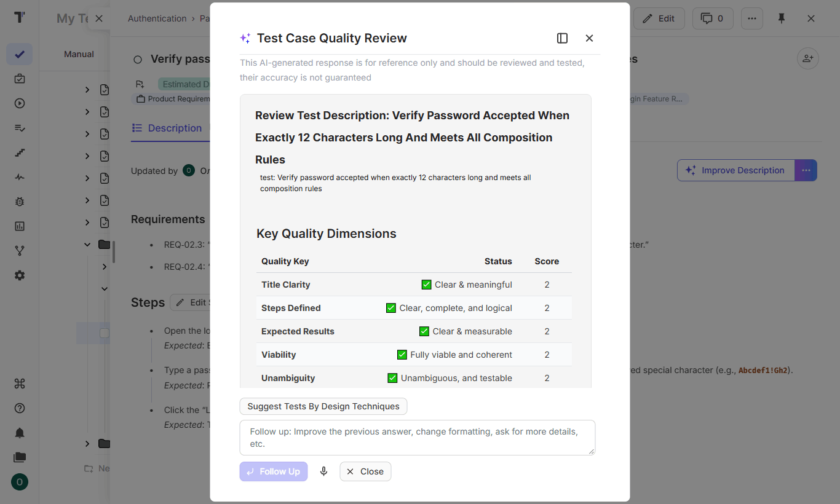Click 'Clear & meaningful' status text
The image size is (840, 504).
pos(473,285)
